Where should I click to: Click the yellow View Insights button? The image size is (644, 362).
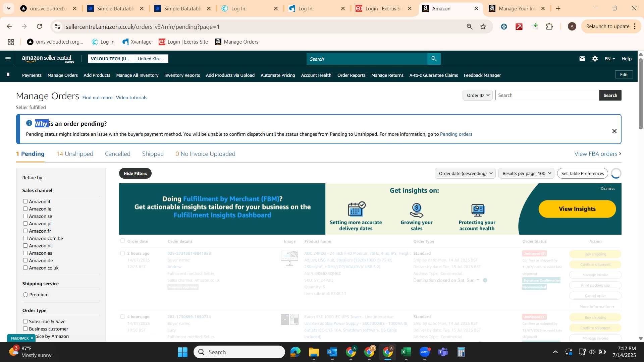577,209
